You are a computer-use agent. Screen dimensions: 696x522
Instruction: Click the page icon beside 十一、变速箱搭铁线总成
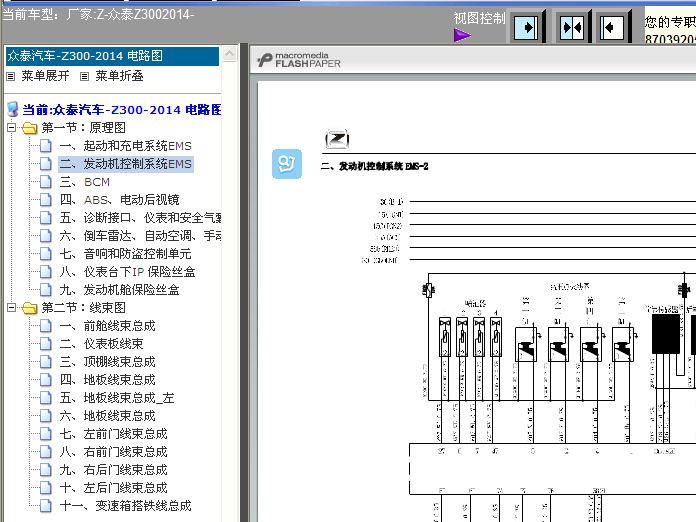pos(46,506)
